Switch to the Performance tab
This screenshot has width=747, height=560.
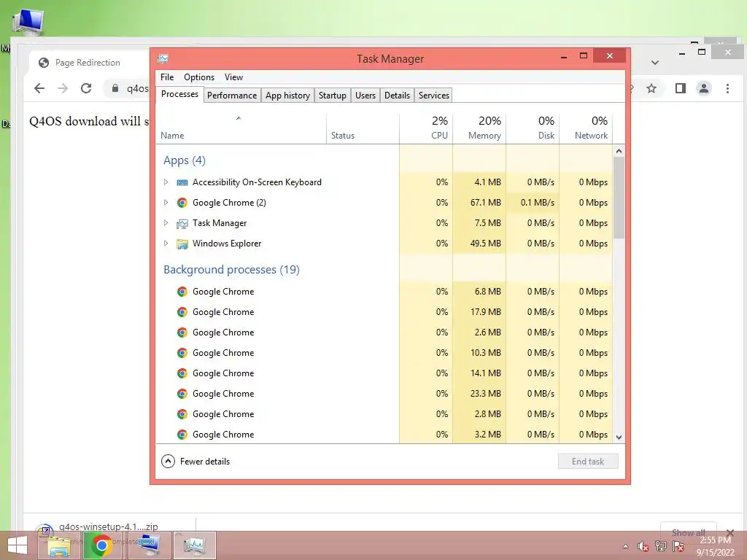tap(232, 96)
